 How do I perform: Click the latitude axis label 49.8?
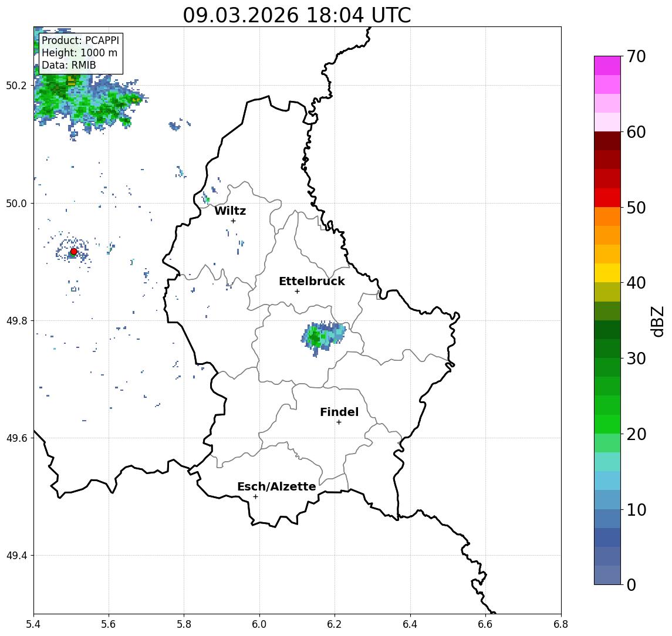(16, 320)
